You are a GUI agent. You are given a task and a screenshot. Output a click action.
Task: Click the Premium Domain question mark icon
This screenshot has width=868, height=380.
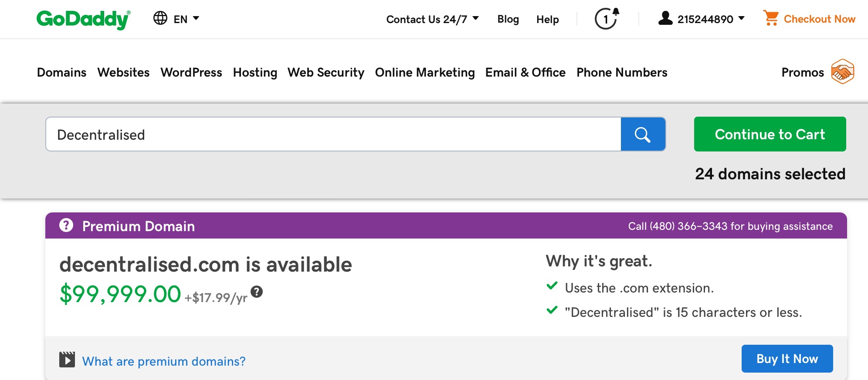point(66,225)
